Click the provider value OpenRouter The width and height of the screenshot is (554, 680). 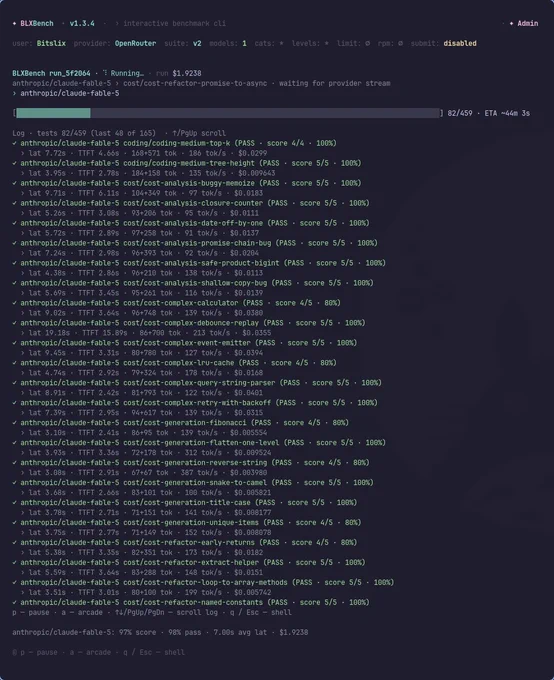click(x=135, y=43)
